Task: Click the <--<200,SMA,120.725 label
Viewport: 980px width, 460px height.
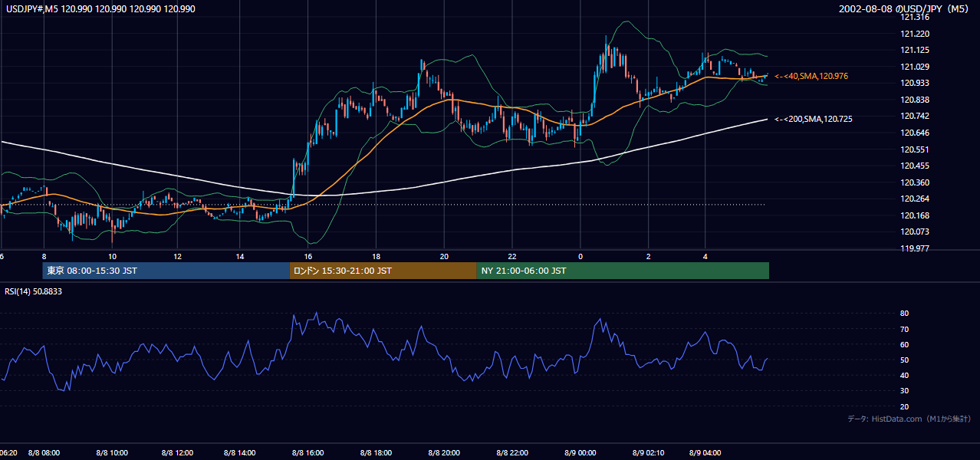Action: pyautogui.click(x=814, y=119)
